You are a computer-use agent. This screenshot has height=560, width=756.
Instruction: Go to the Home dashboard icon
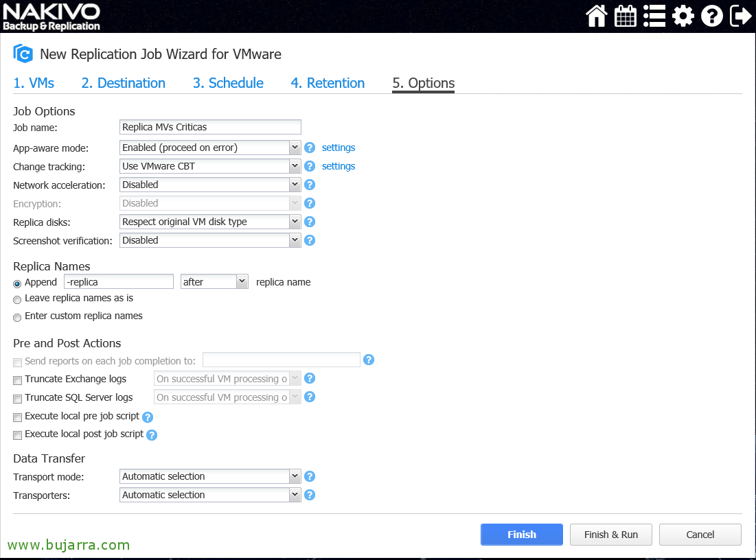596,16
